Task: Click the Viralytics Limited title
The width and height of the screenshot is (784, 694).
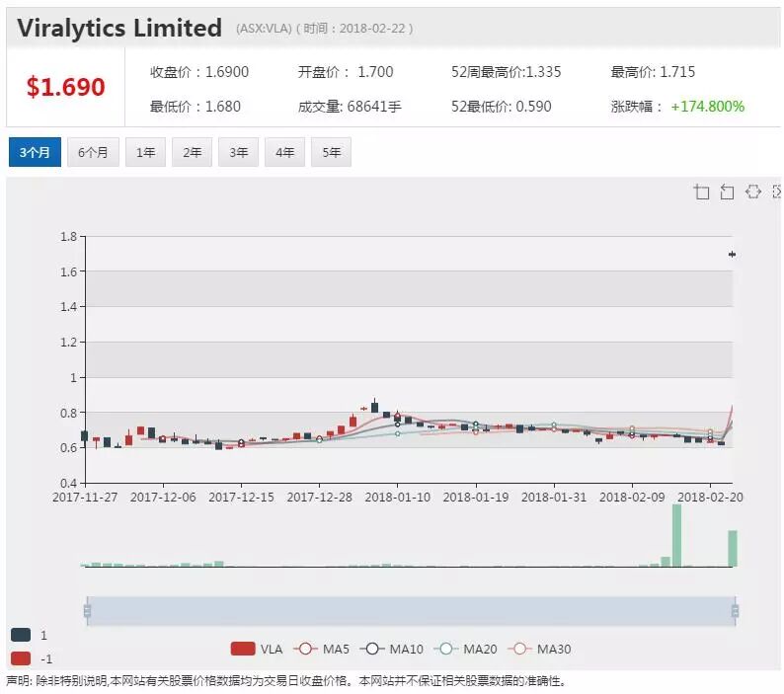Action: [119, 28]
